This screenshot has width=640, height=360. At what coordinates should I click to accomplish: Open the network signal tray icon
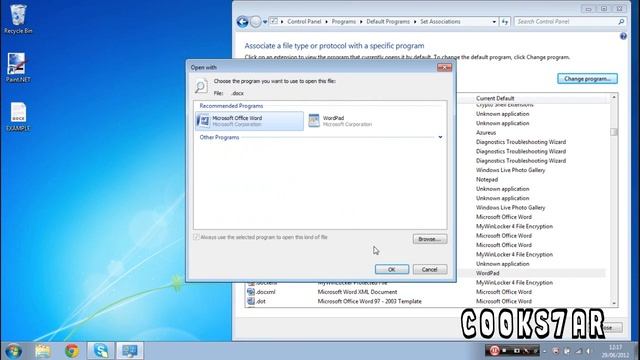coord(578,351)
